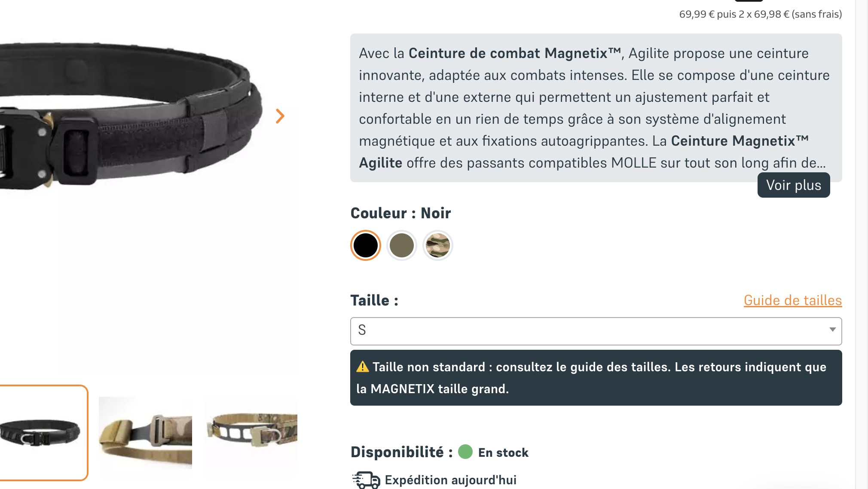The image size is (868, 489).
Task: Click the En stock availability label
Action: (x=503, y=452)
